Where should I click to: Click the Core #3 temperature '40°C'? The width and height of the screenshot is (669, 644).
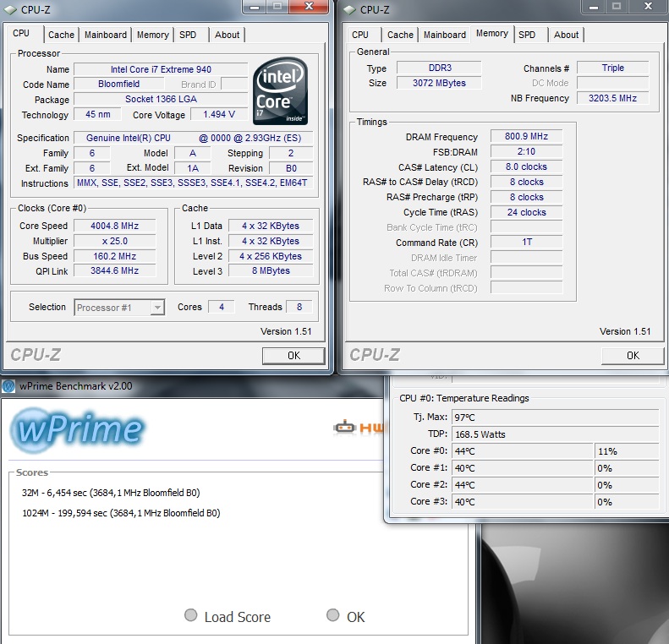pyautogui.click(x=523, y=502)
